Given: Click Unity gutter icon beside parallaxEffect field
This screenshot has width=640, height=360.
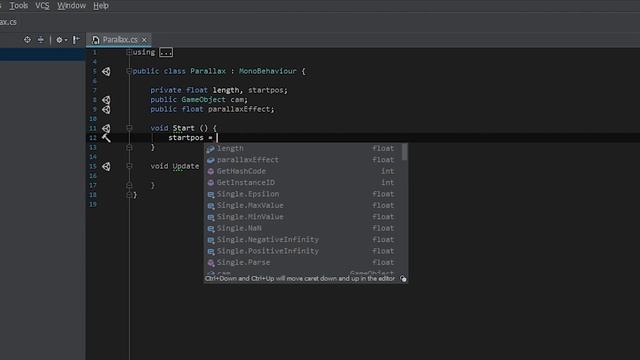Looking at the screenshot, I should click(106, 109).
